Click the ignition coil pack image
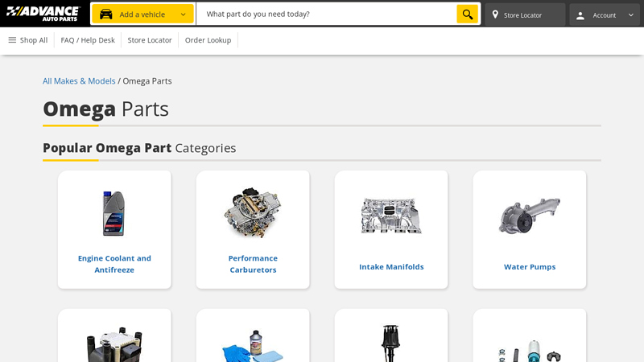Image resolution: width=644 pixels, height=362 pixels. coord(114,345)
